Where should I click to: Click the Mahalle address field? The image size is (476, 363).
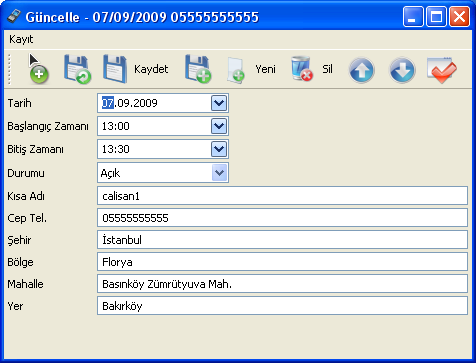tap(282, 284)
